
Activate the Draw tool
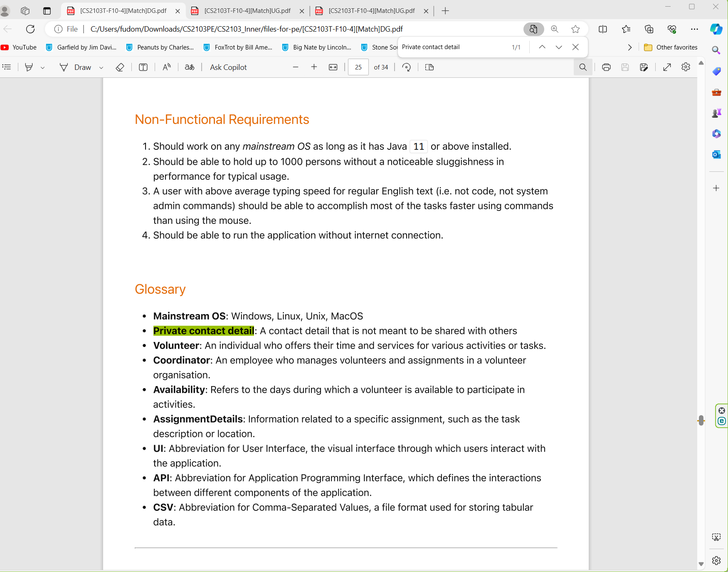tap(76, 67)
